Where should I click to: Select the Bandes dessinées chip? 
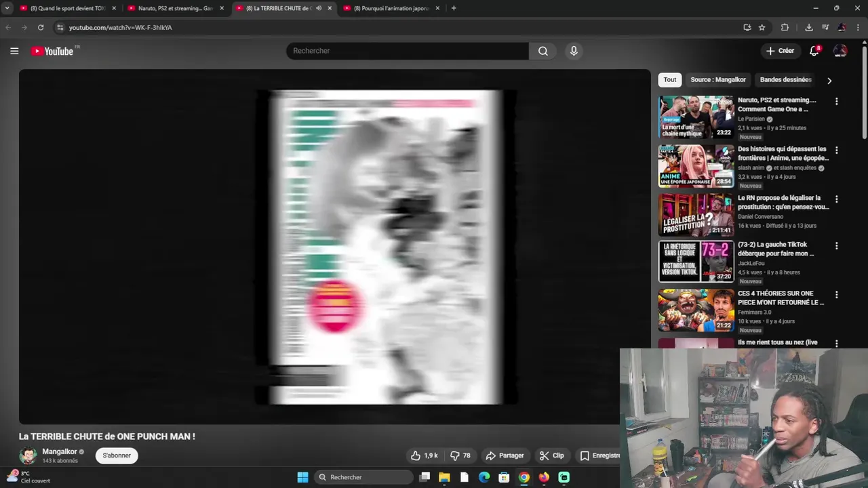pos(785,80)
